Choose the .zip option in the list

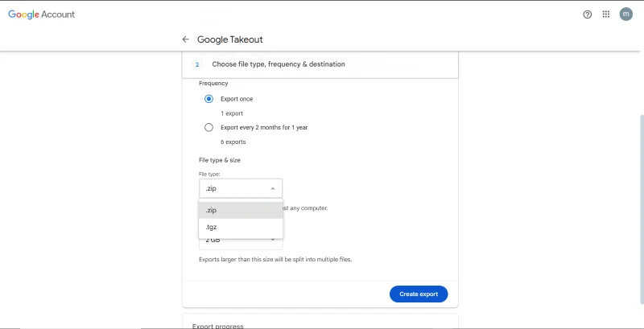point(241,210)
